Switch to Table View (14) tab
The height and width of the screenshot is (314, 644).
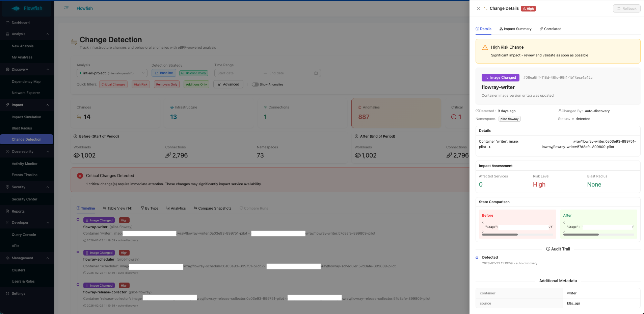[x=118, y=208]
